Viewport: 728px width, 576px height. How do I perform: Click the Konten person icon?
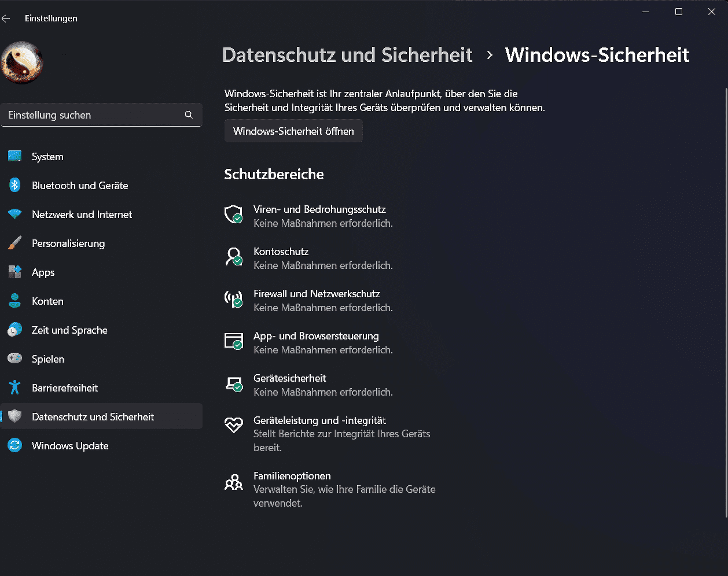(x=14, y=301)
